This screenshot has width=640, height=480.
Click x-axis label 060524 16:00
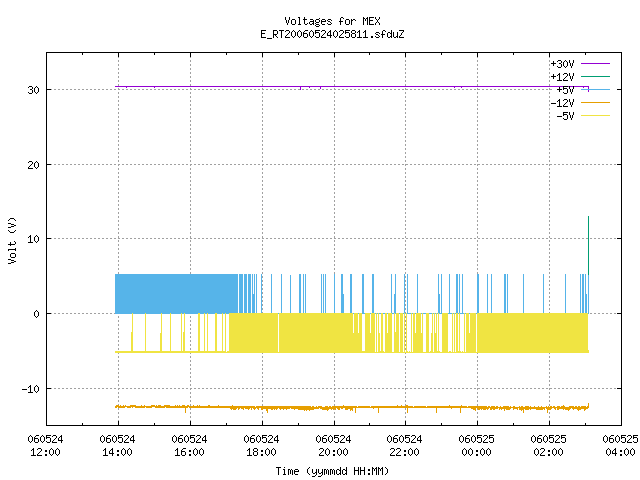tap(189, 446)
